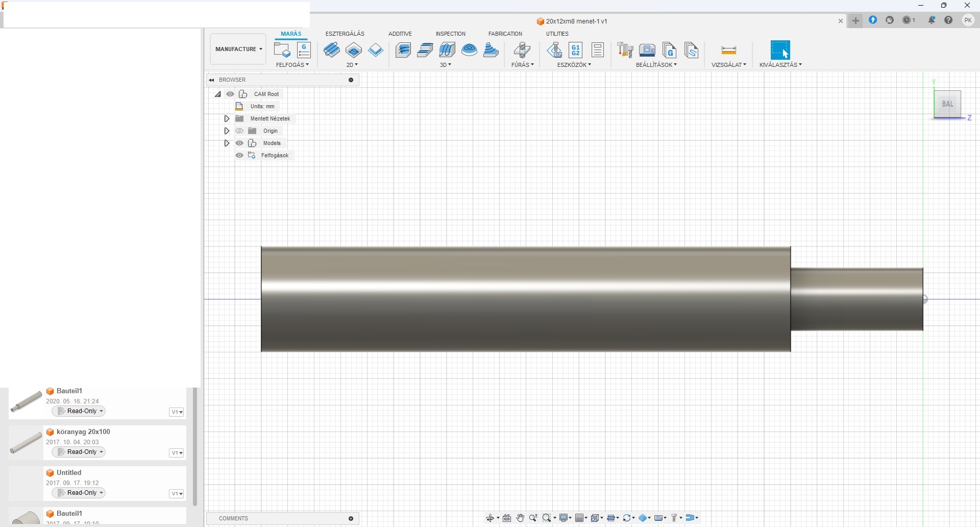Click the Look At camera icon
The image size is (980, 527).
pyautogui.click(x=507, y=518)
